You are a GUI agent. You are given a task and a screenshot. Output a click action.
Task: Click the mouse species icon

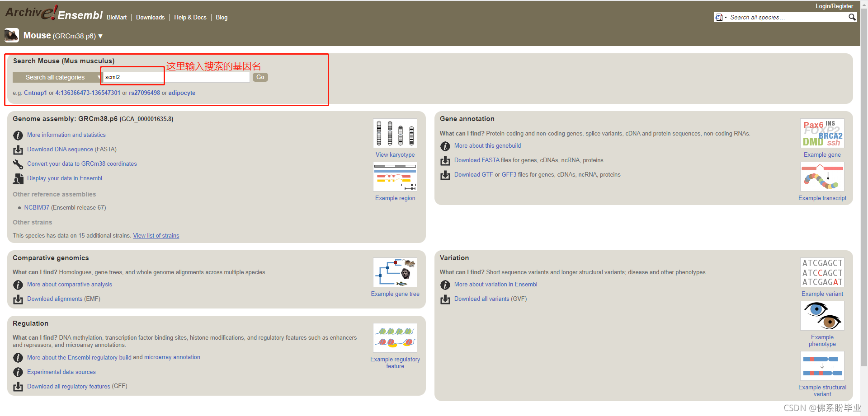coord(12,35)
